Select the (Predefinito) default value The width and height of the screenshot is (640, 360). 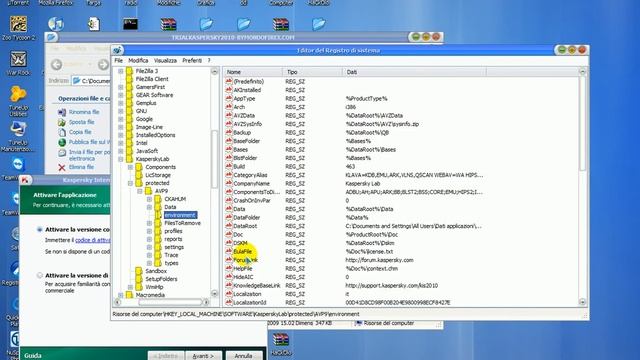[x=249, y=82]
